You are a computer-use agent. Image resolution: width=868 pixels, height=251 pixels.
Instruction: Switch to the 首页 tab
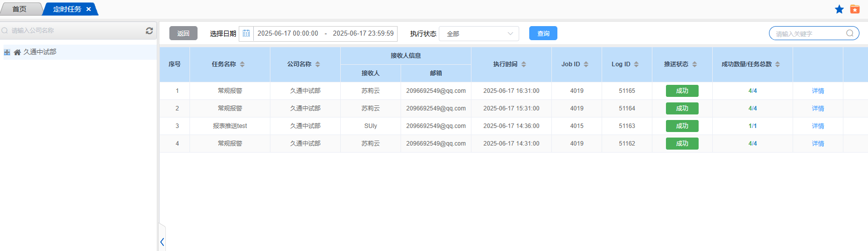20,9
